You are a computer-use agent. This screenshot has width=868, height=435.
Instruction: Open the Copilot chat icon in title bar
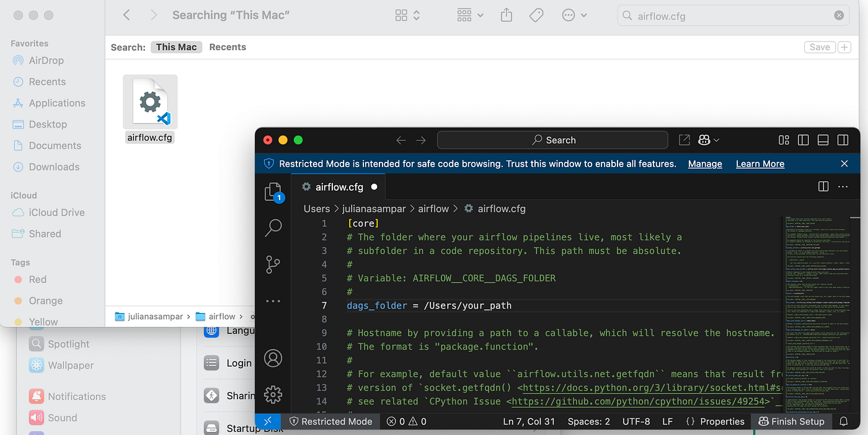point(704,140)
